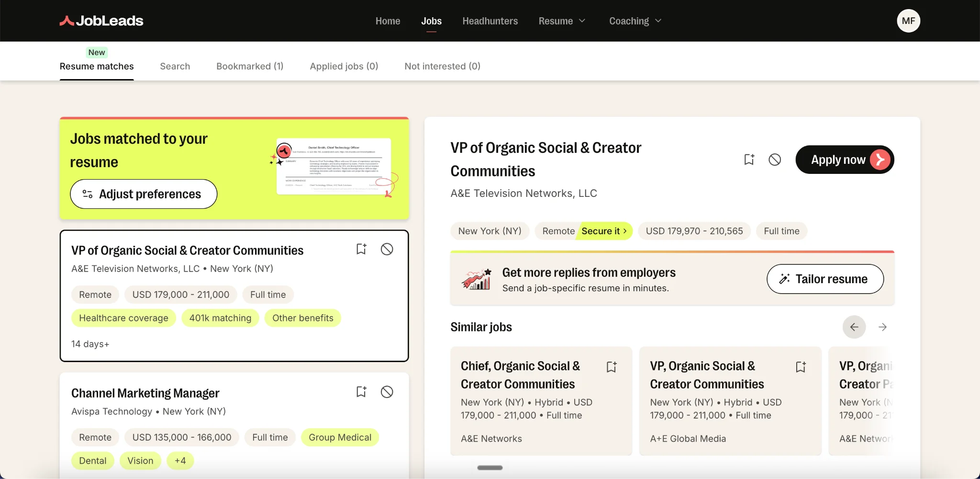Expand the Coaching menu

635,21
